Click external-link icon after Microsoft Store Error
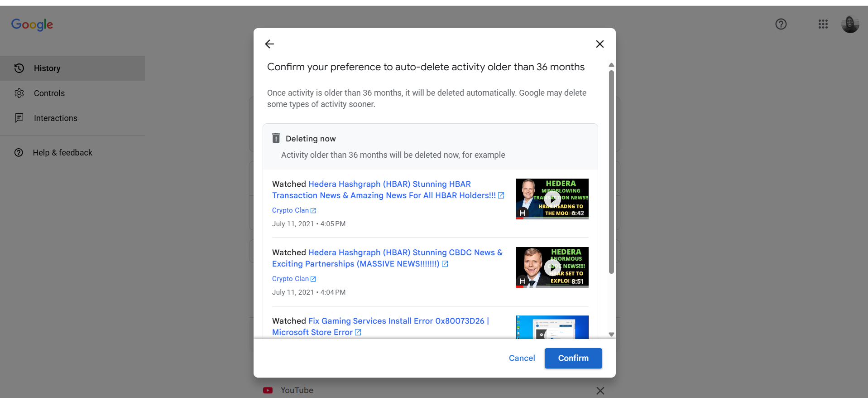 358,332
